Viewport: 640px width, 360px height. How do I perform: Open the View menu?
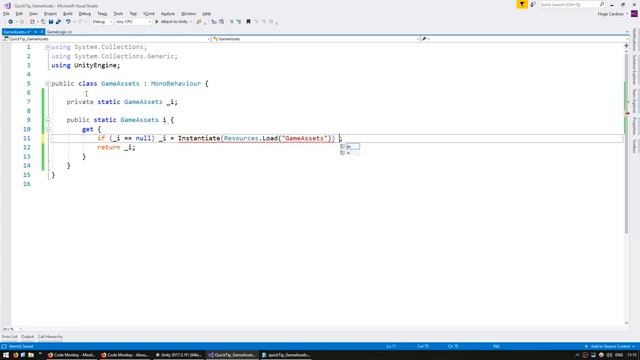[33, 14]
